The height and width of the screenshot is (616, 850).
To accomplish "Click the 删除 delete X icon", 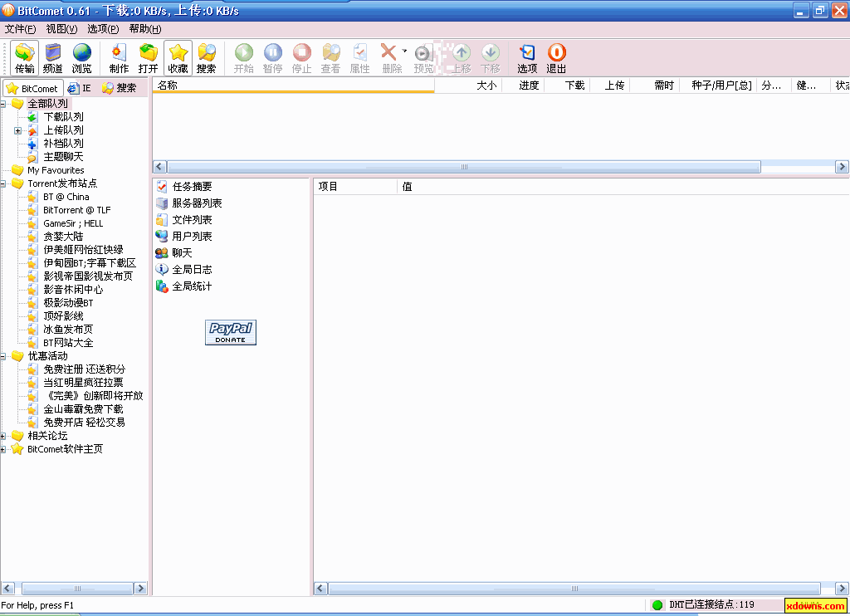I will [x=389, y=57].
